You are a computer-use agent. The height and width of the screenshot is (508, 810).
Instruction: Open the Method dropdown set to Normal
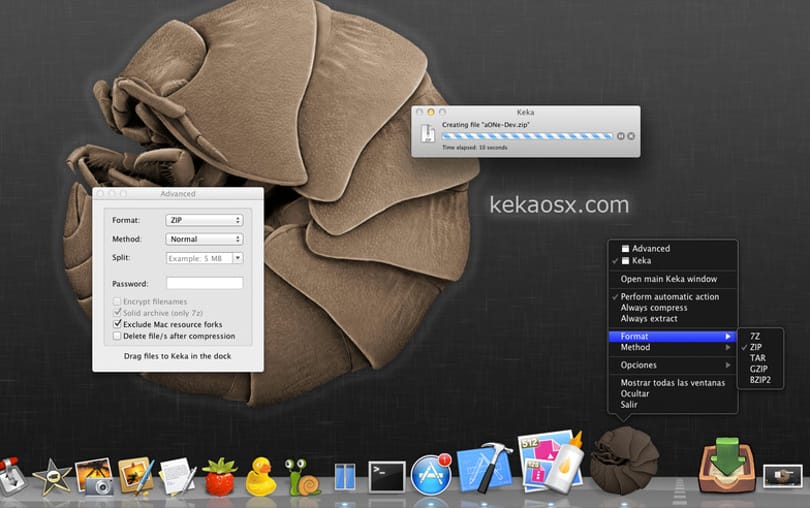point(205,239)
